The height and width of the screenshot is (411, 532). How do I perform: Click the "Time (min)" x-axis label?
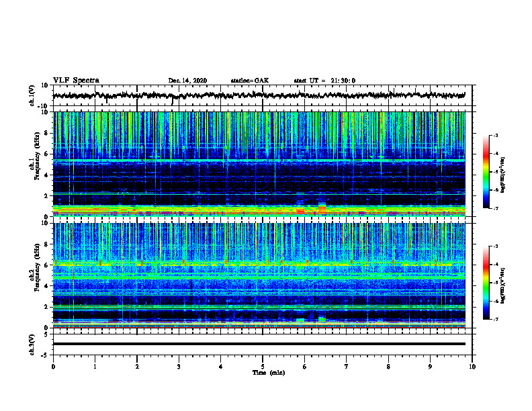269,373
